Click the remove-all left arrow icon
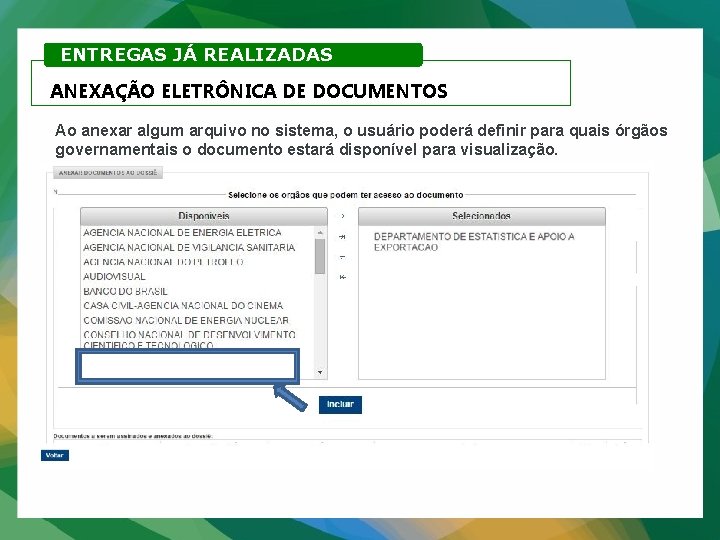Viewport: 720px width, 540px height. point(343,277)
